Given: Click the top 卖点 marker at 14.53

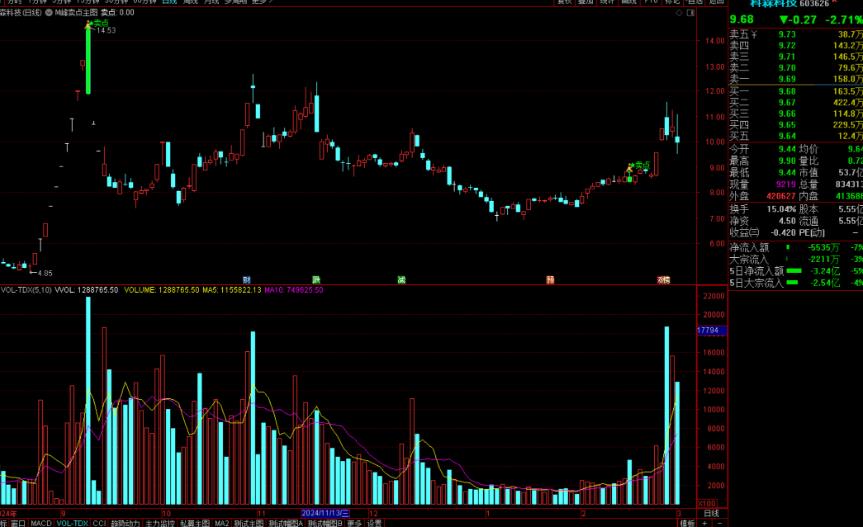Looking at the screenshot, I should click(100, 24).
